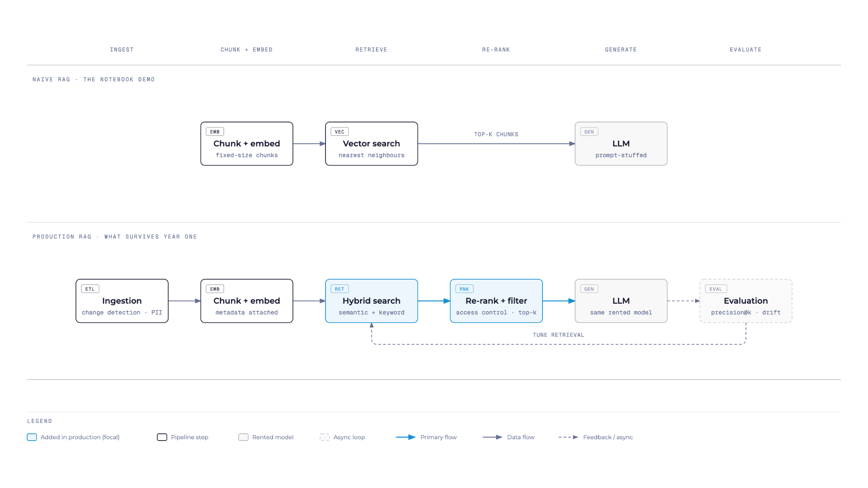Click the text 'fixed-size chunks'
This screenshot has width=868, height=488.
[x=247, y=155]
